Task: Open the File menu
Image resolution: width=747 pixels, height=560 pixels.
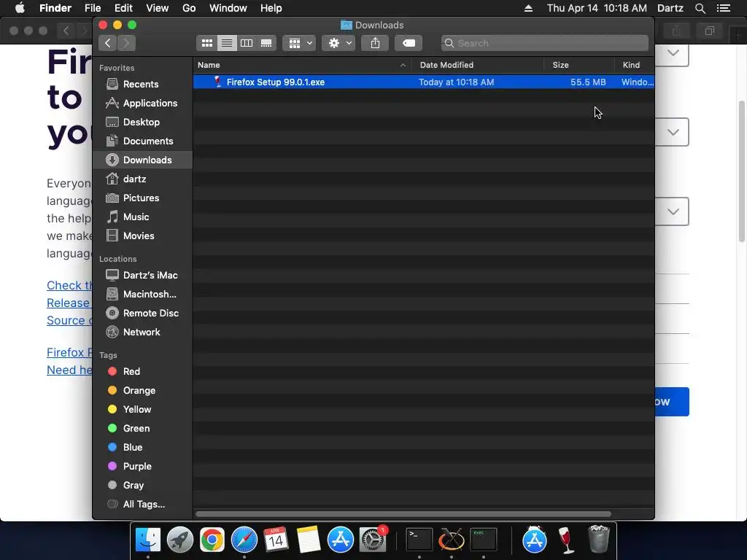Action: (93, 8)
